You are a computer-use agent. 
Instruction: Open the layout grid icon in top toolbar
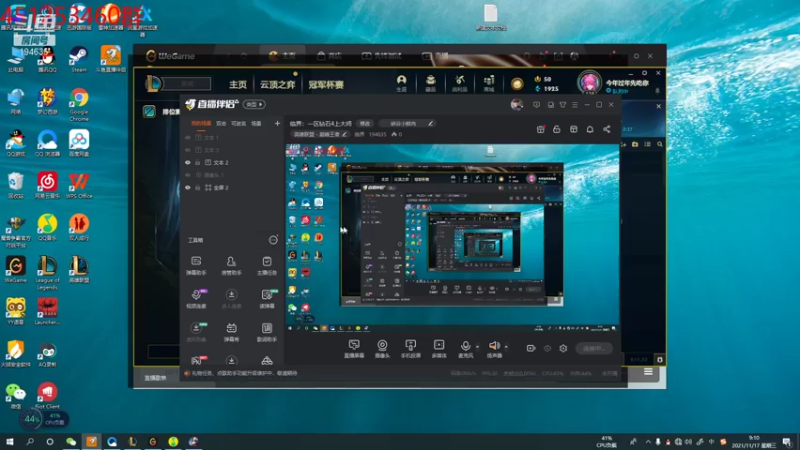click(573, 130)
